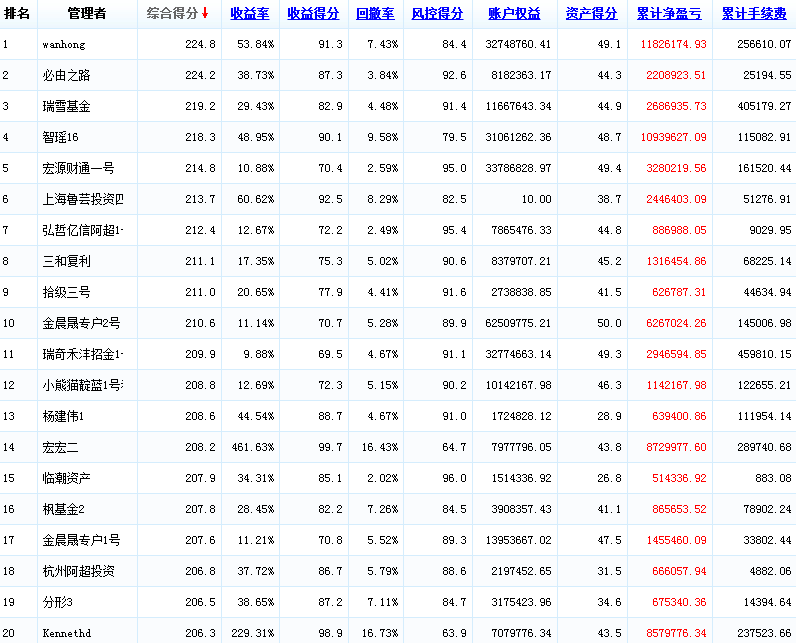
Task: Select manager 杨建伟1
Action: click(63, 416)
